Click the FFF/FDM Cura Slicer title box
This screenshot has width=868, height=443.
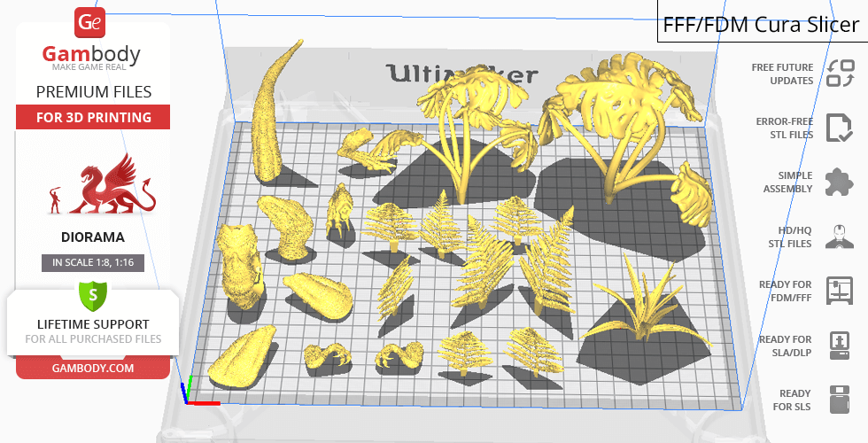point(762,24)
